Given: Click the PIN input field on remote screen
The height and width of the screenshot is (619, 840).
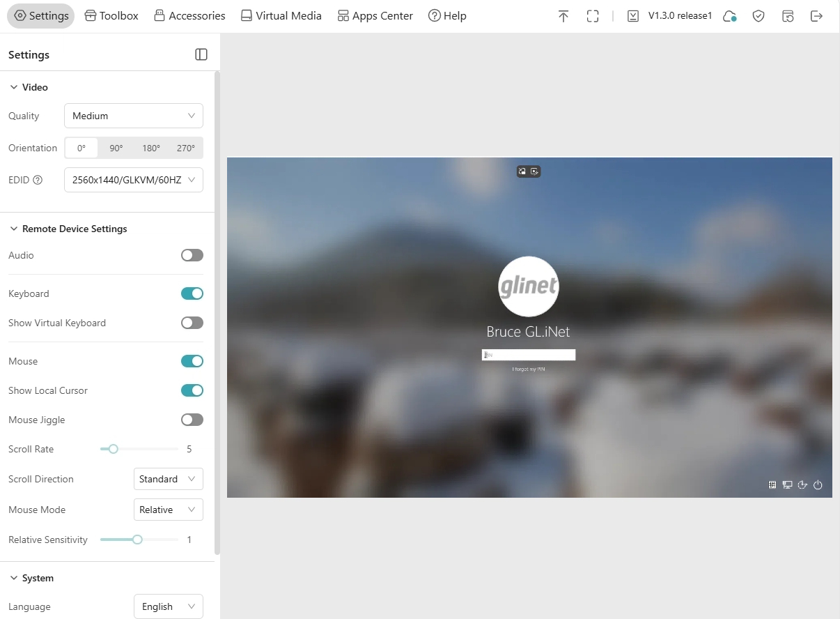Looking at the screenshot, I should [x=529, y=355].
